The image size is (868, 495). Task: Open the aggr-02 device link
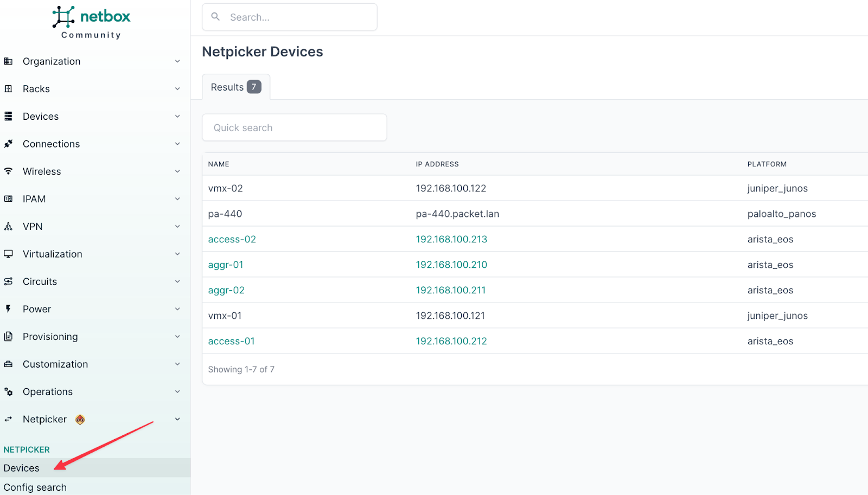pos(226,290)
